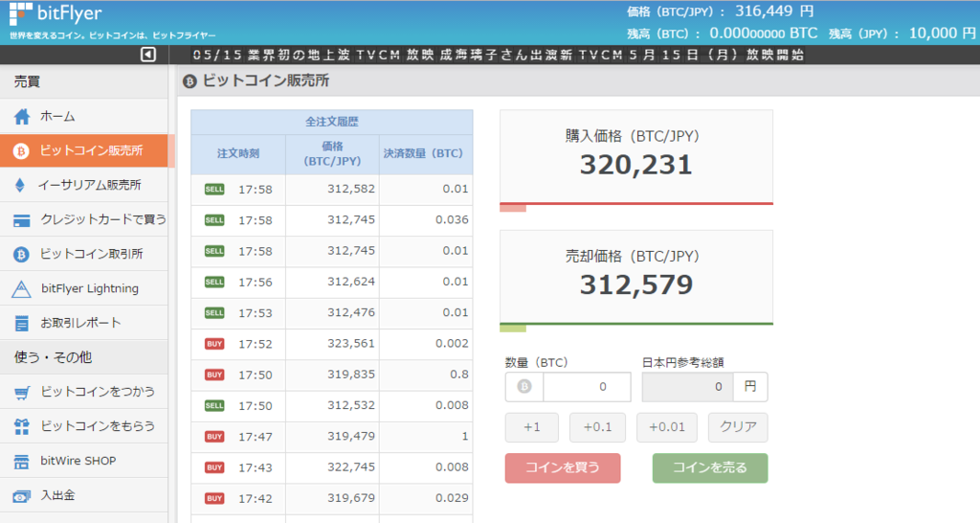Click the bitFlyer logo icon
This screenshot has height=523, width=980.
[20, 13]
